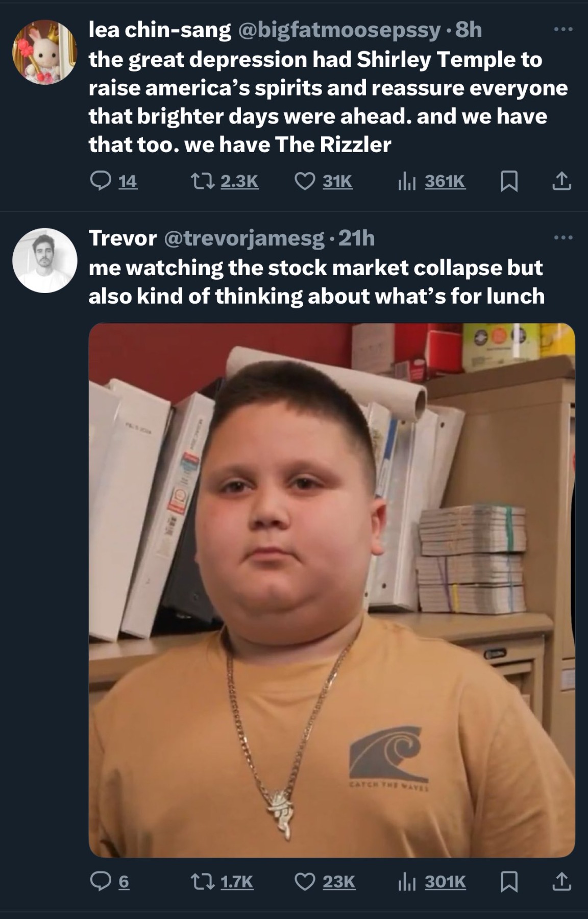Viewport: 588px width, 919px height.
Task: Share lea chin-sang's tweet
Action: tap(561, 181)
